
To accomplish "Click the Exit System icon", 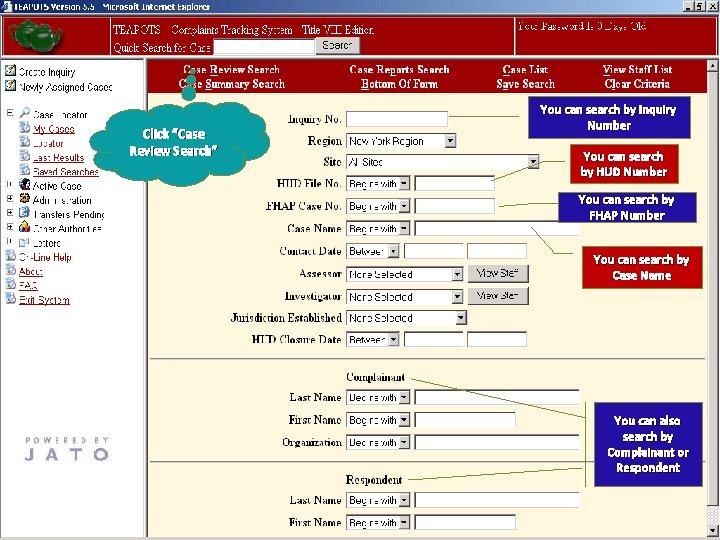I will pyautogui.click(x=10, y=298).
